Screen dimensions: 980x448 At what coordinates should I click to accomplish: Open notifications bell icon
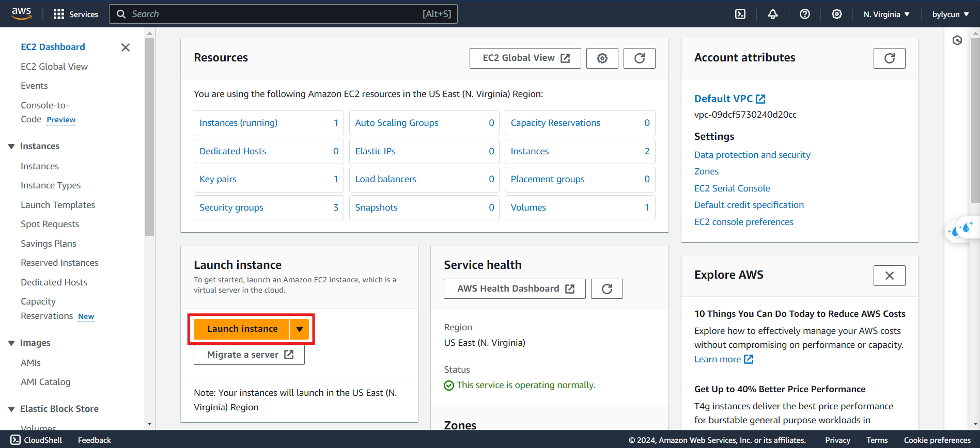[x=772, y=14]
